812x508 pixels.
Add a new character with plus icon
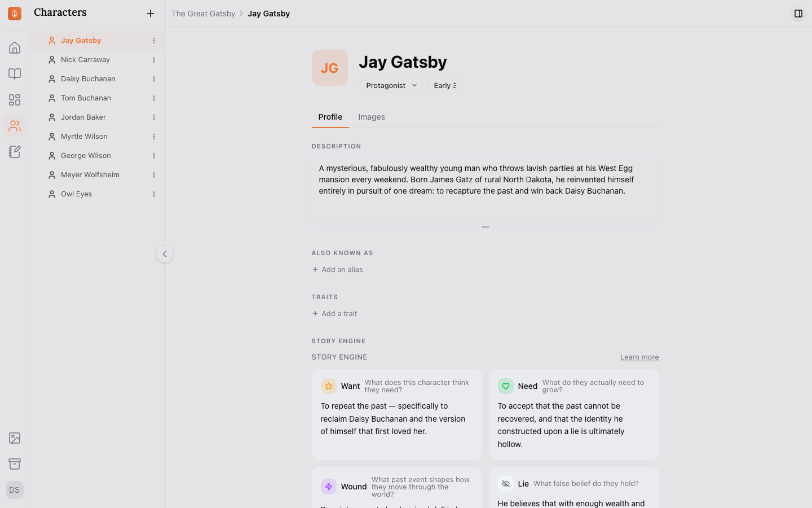151,14
